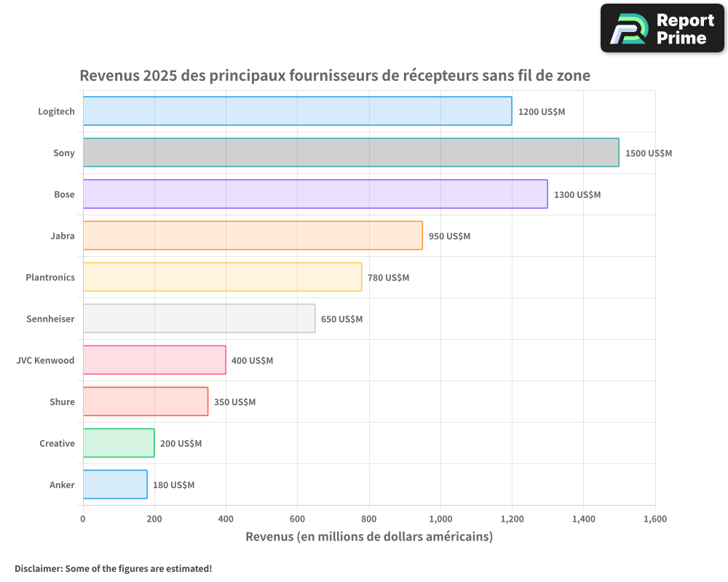
Task: Select the red Shure bar
Action: (x=146, y=402)
